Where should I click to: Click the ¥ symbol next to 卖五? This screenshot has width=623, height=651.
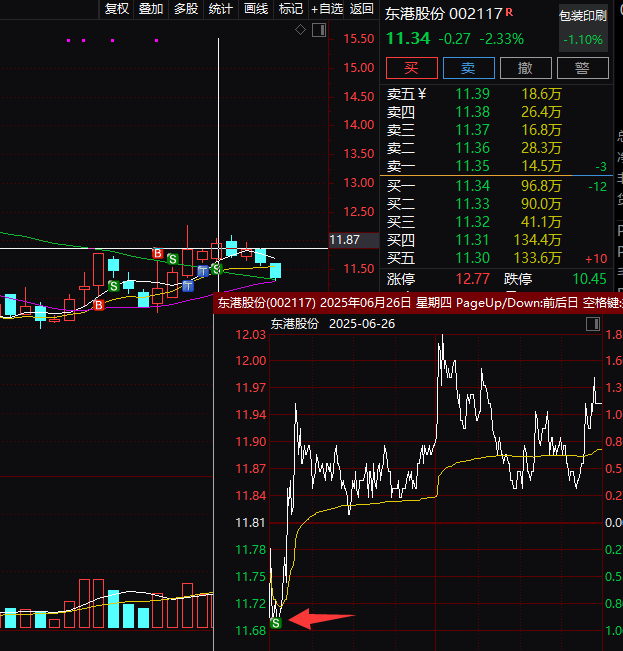[x=422, y=94]
